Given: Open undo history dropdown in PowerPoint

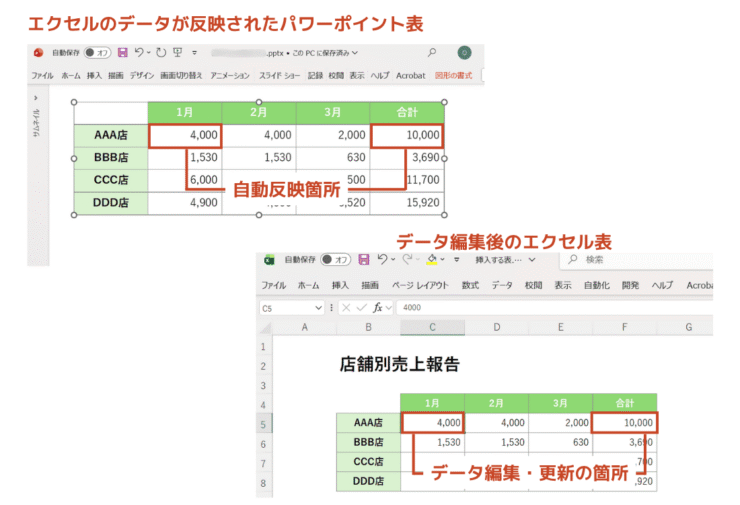Looking at the screenshot, I should point(148,52).
